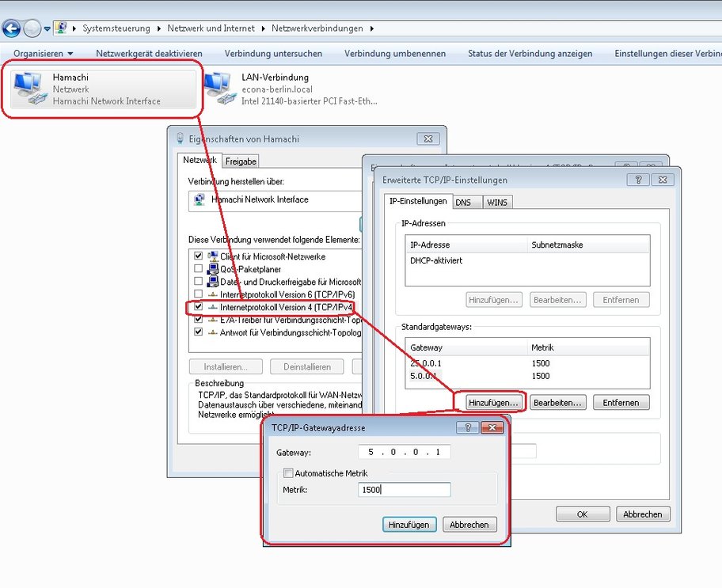Open the WINS tab
Viewport: 722px width, 588px height.
(x=497, y=203)
